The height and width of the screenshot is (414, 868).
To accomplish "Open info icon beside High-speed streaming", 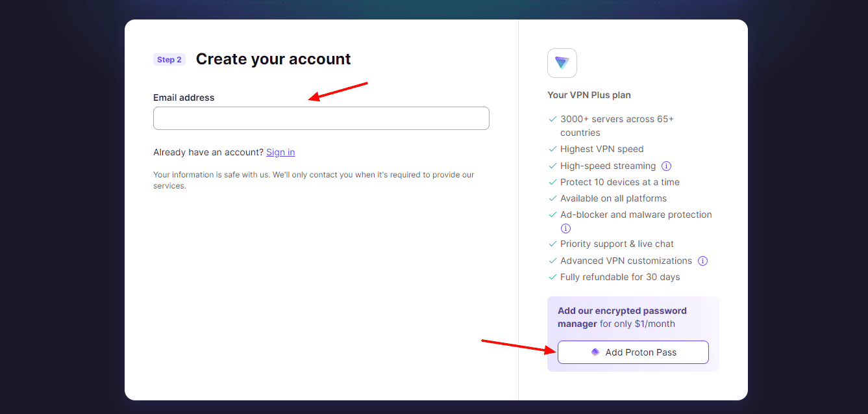I will pyautogui.click(x=666, y=166).
